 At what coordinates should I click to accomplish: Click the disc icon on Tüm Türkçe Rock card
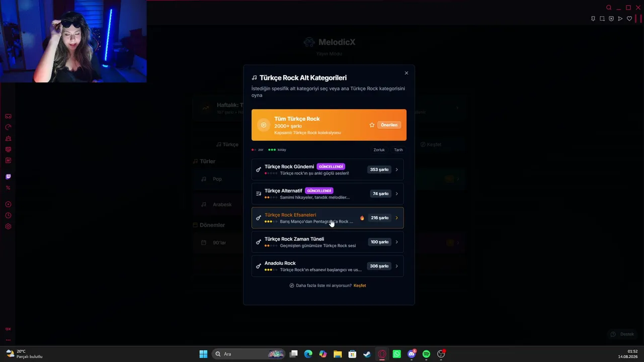pyautogui.click(x=264, y=125)
